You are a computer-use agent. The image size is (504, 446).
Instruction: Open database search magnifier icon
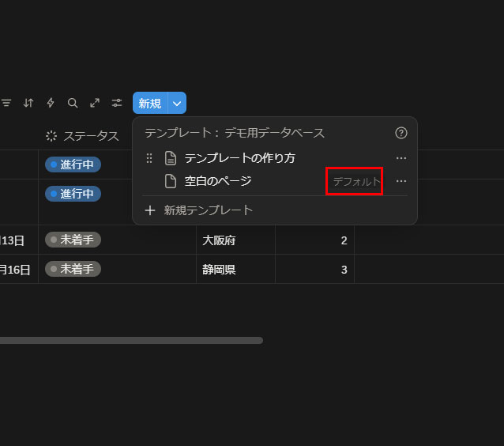click(73, 103)
